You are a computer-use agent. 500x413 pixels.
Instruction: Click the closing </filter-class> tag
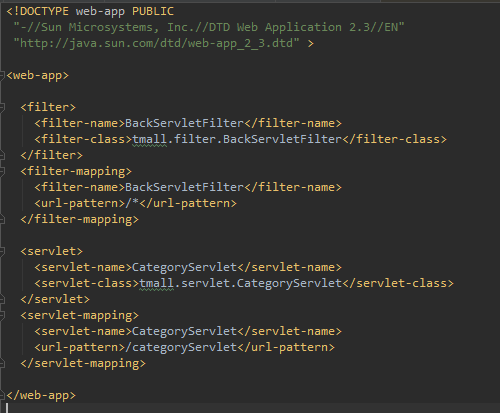(395, 139)
